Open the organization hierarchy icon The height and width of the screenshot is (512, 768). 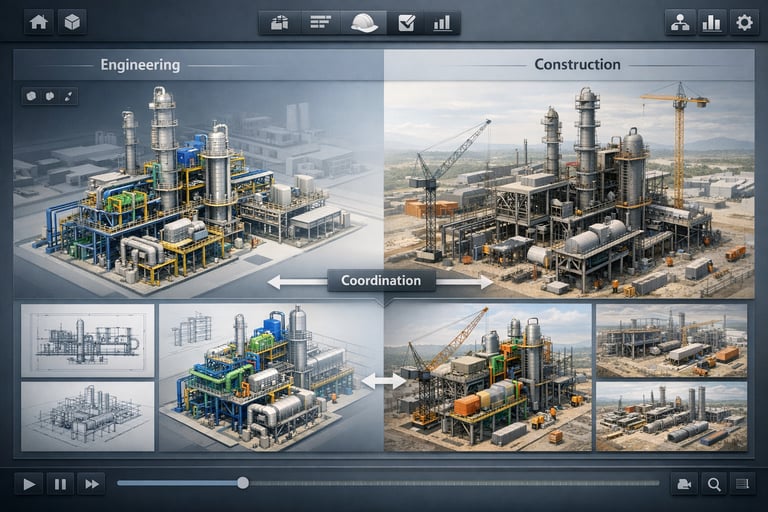[x=680, y=23]
